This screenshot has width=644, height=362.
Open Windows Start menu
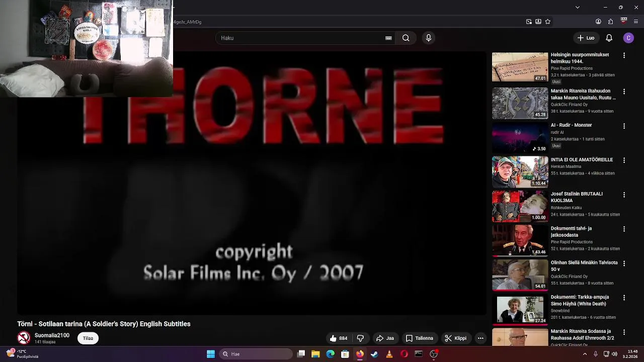(x=211, y=354)
